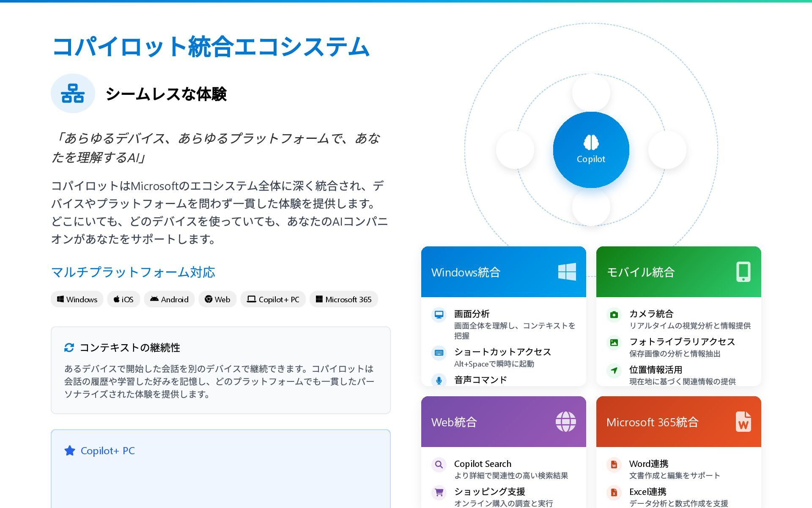Click the location arrow icon next to 位置情報活用

[614, 370]
